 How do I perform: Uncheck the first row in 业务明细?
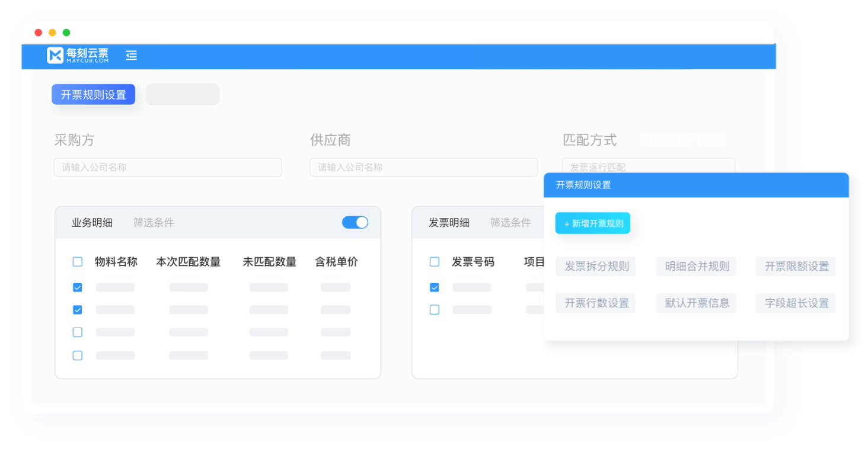pos(78,287)
